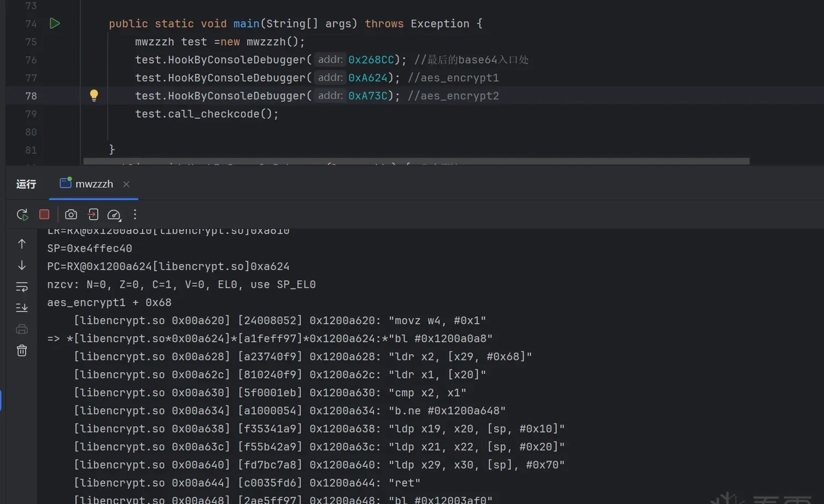Viewport: 824px width, 504px height.
Task: Click 'throws' keyword in main signature
Action: [384, 24]
